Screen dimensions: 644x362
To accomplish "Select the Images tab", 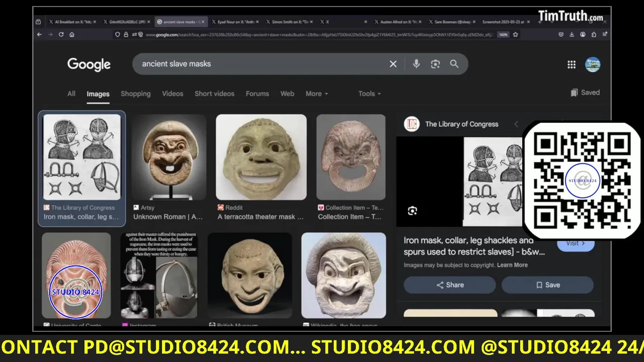I will [x=98, y=94].
